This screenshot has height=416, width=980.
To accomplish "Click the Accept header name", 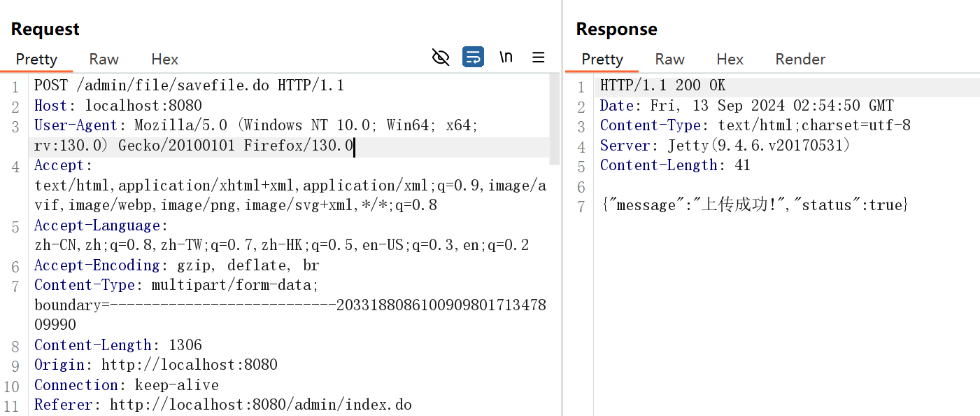I will pos(59,166).
